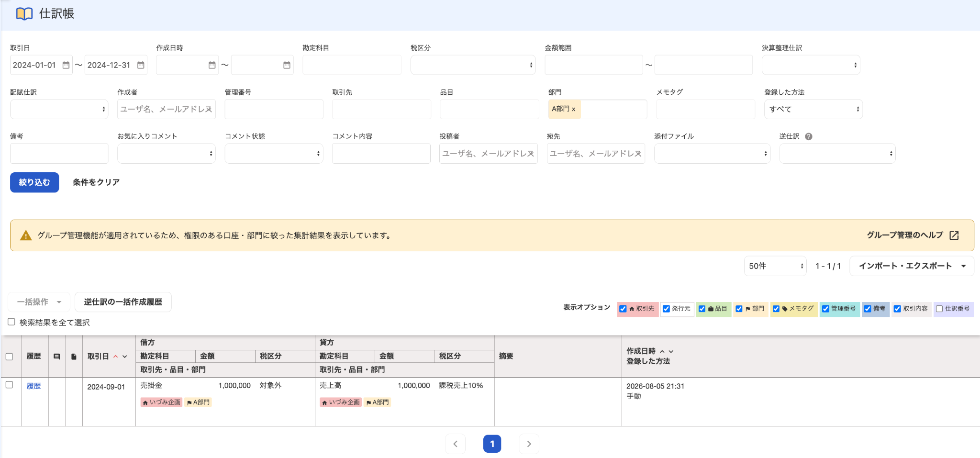Focus the コメント内容 input field
This screenshot has width=980, height=458.
[x=381, y=154]
